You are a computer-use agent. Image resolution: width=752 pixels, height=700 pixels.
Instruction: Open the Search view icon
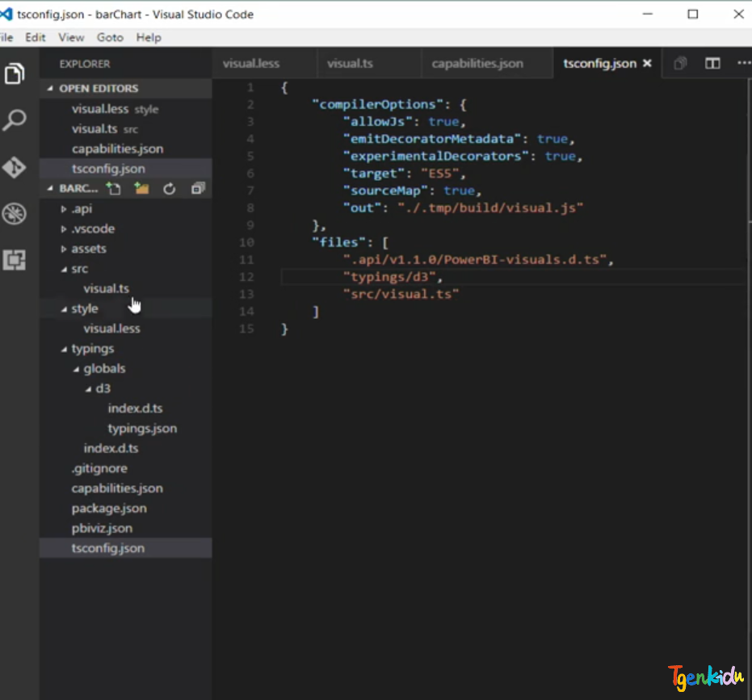pyautogui.click(x=15, y=119)
